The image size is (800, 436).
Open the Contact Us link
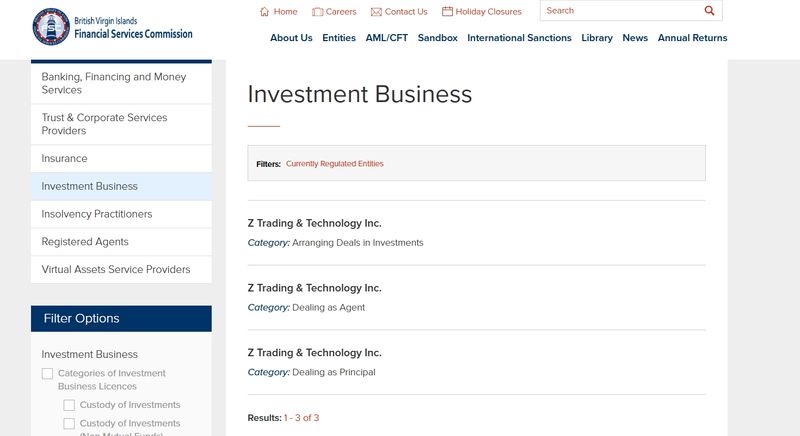pos(406,12)
